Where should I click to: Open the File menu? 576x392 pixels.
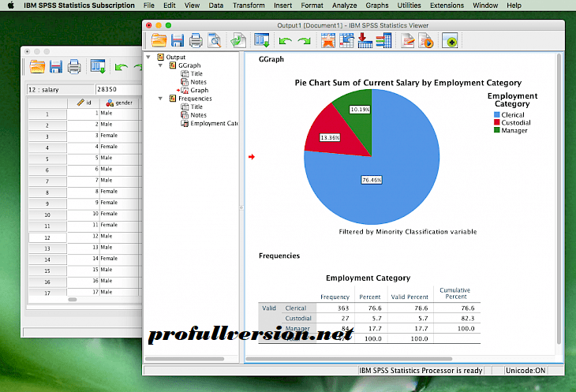tap(149, 6)
